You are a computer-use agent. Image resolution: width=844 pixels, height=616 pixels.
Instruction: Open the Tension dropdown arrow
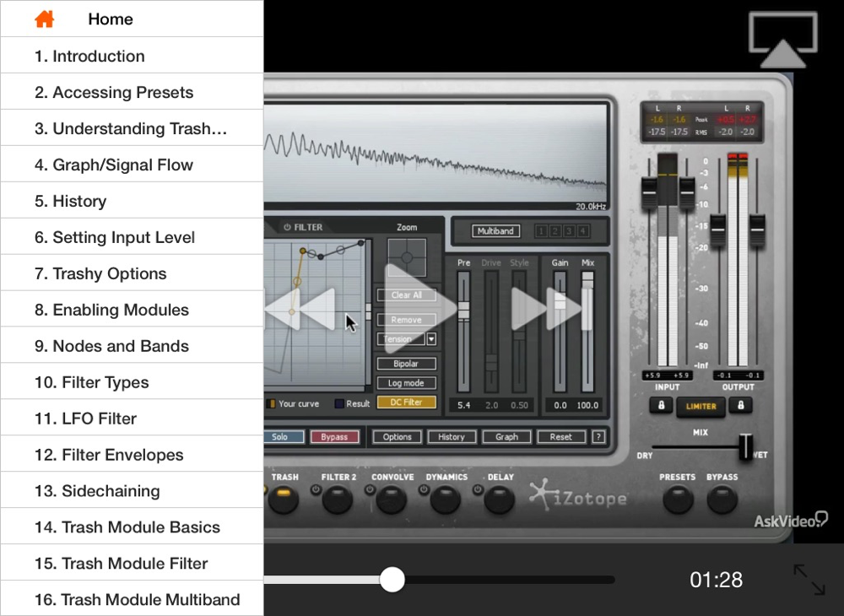431,339
